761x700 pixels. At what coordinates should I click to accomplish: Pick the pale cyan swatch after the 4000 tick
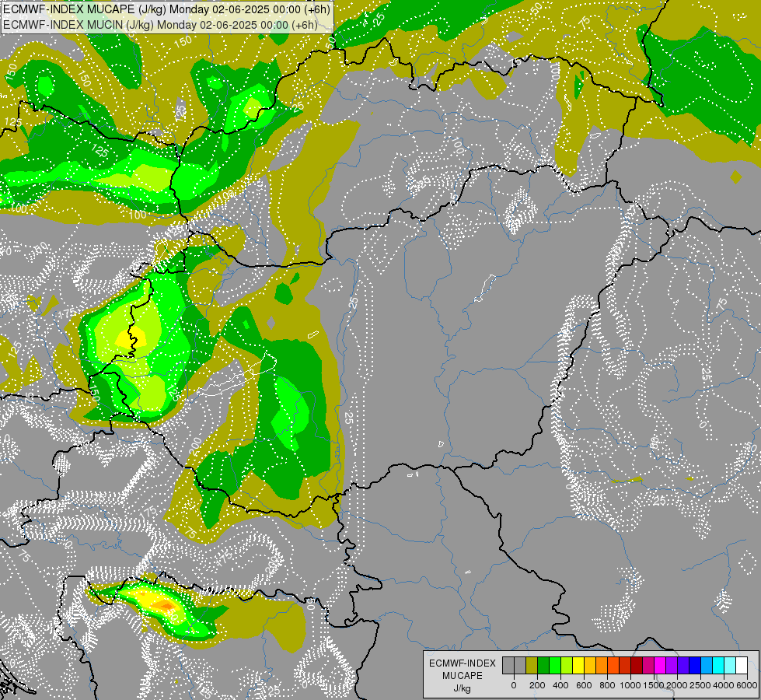pyautogui.click(x=730, y=665)
